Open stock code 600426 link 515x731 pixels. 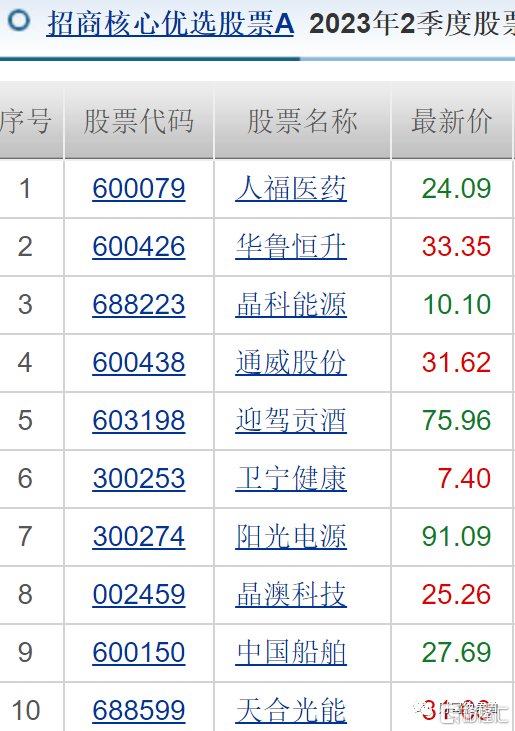(139, 247)
